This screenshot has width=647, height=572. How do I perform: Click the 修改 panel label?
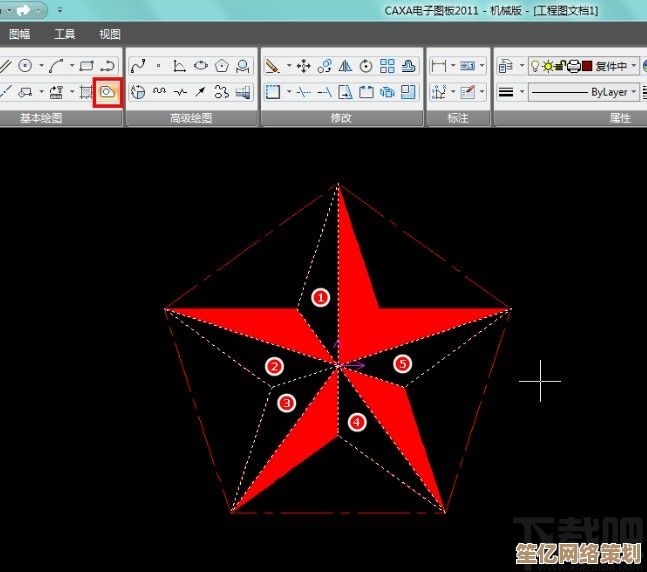point(341,118)
